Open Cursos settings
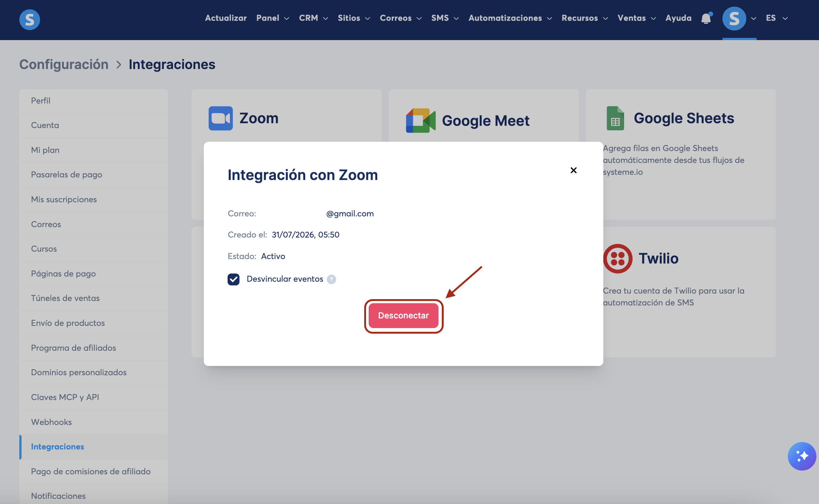819x504 pixels. [94, 249]
